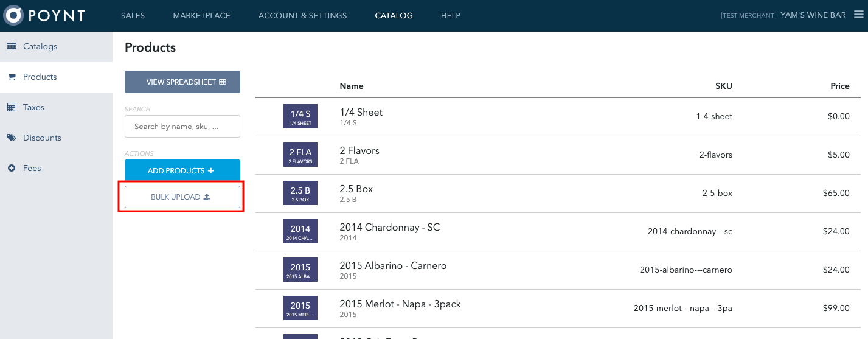The image size is (868, 339).
Task: Click the Catalogs grid icon in sidebar
Action: [12, 46]
